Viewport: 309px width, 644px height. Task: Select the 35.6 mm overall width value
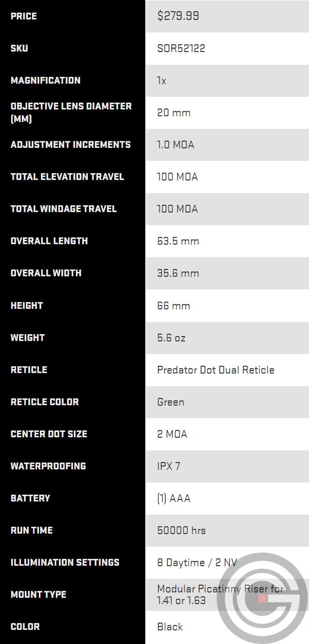click(x=178, y=273)
